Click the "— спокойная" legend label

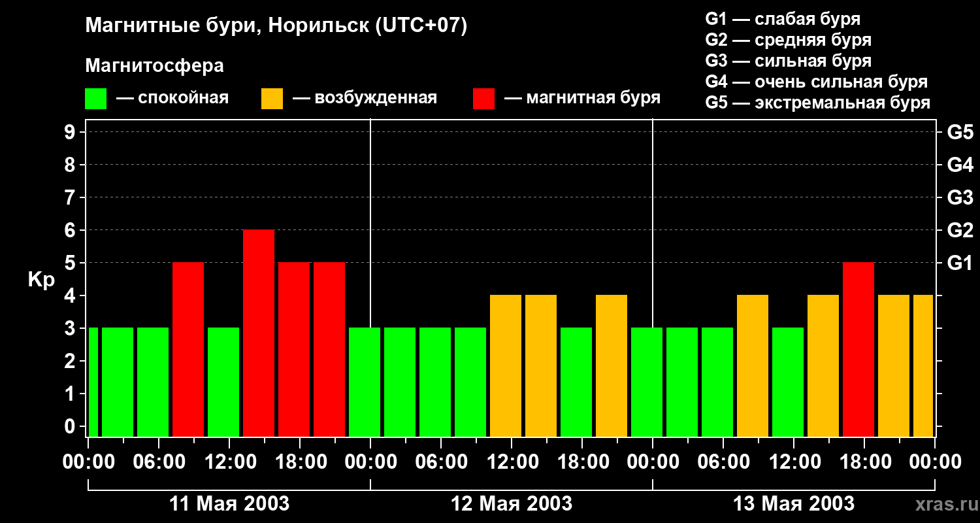point(172,98)
